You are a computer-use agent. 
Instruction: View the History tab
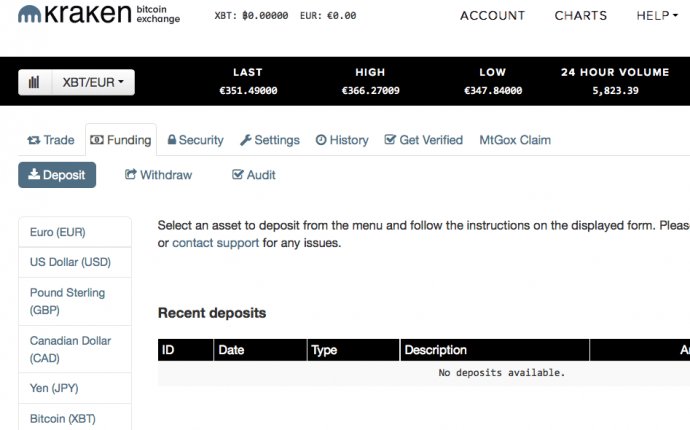[x=342, y=140]
